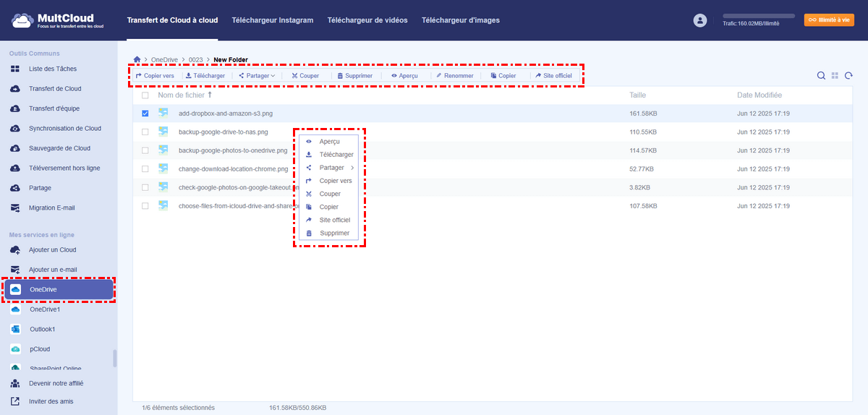Click Site officiel in toolbar
868x415 pixels.
click(553, 75)
